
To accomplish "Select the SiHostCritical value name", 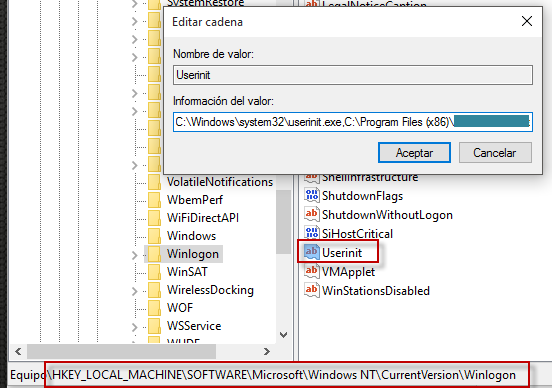I will click(x=357, y=234).
